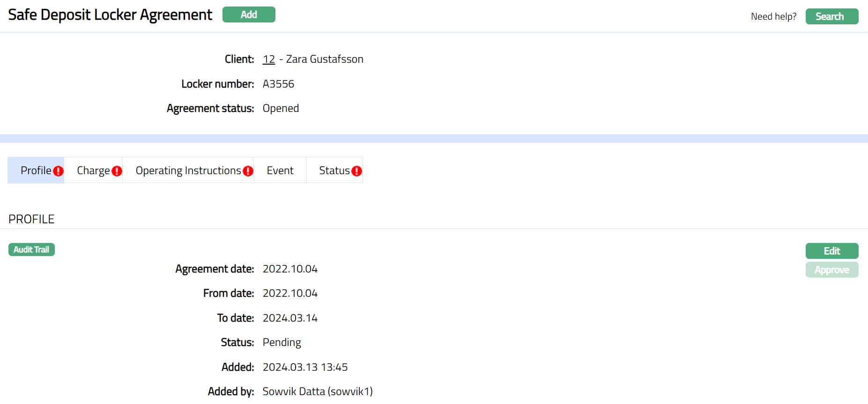The image size is (868, 404).
Task: Click the red exclamation icon on Status tab
Action: click(356, 171)
